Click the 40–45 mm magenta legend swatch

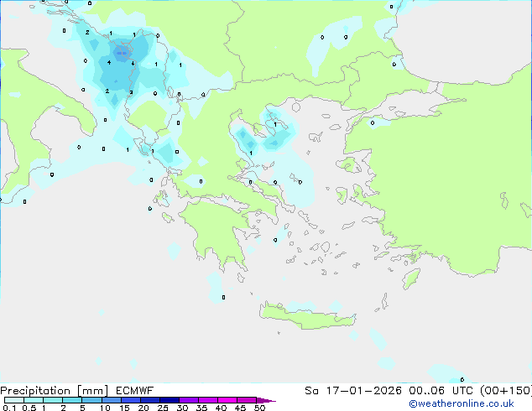point(227,400)
